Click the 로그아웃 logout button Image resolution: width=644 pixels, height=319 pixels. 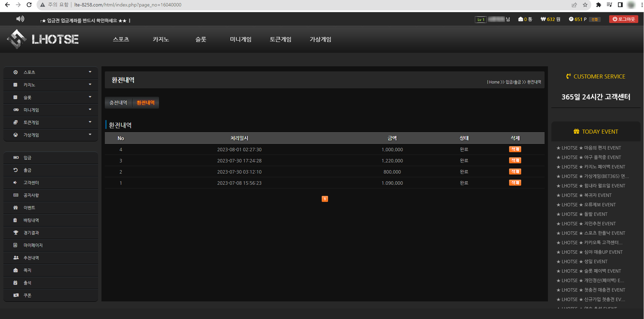[623, 19]
